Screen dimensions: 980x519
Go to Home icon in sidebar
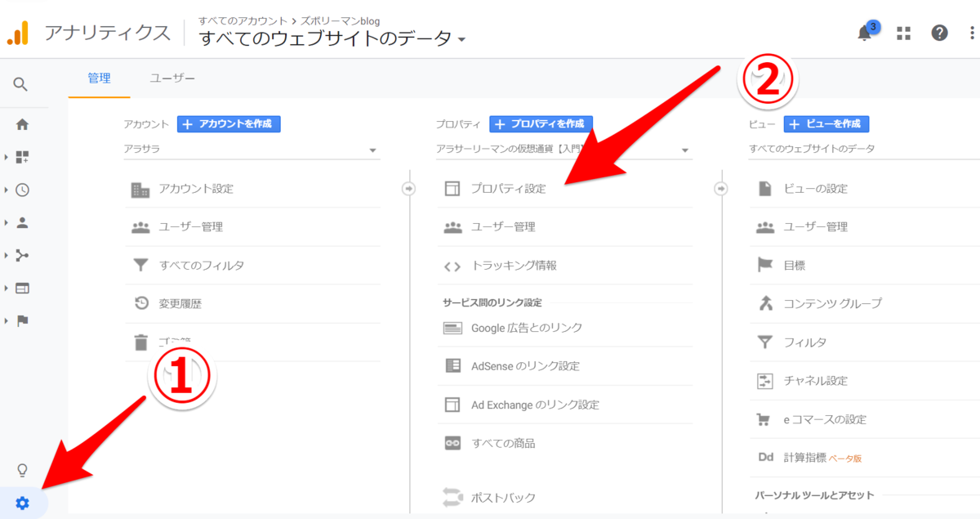[x=22, y=125]
